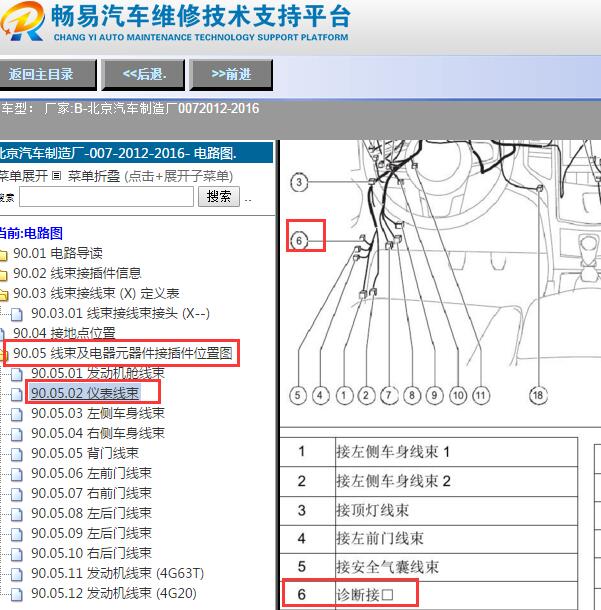Click folder icon beside 90.01 电路导读
Screen dimensions: 601x610
[3, 255]
